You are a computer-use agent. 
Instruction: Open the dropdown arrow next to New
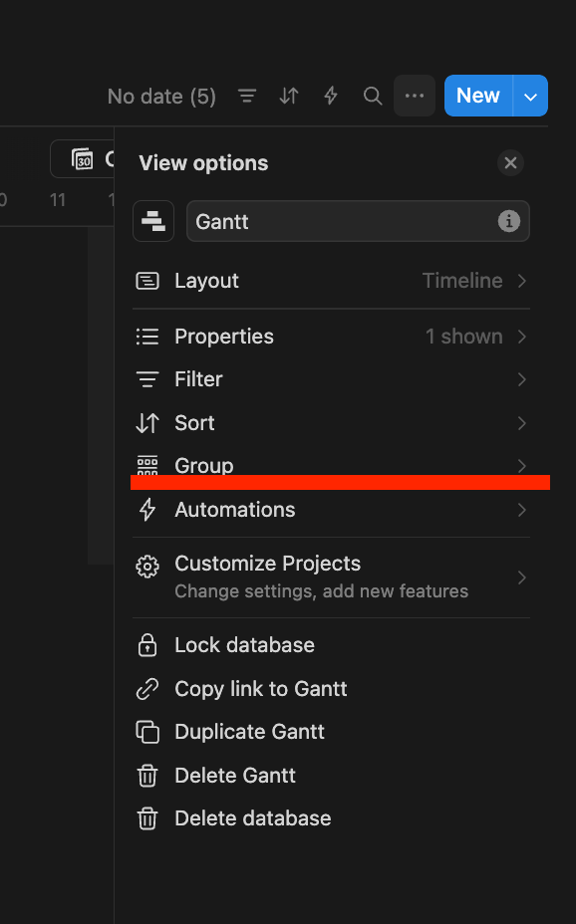530,96
